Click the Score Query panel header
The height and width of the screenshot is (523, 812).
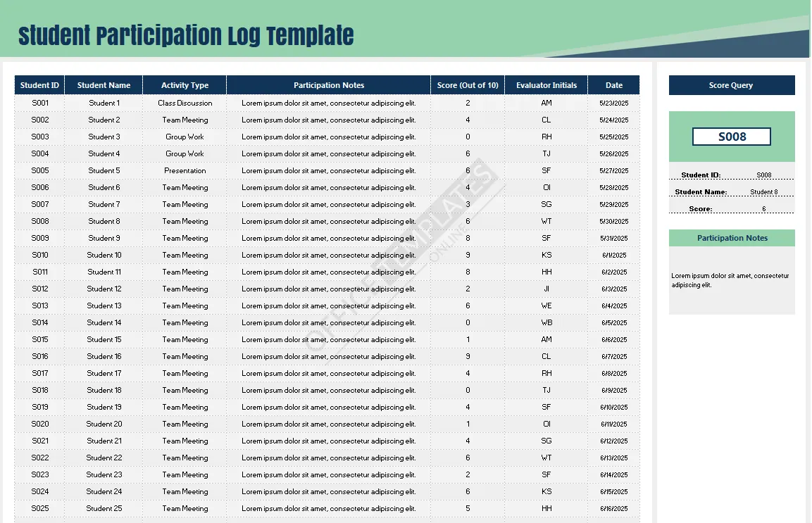pyautogui.click(x=731, y=85)
